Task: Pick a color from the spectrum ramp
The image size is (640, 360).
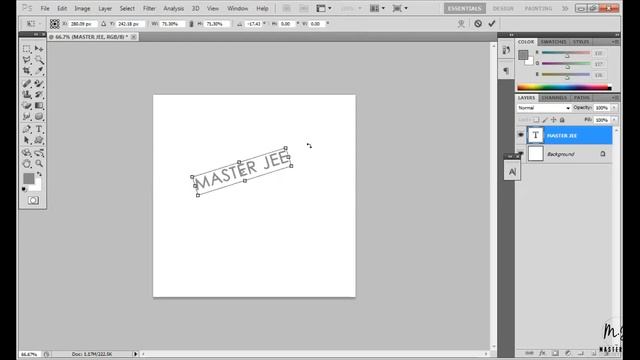Action: coord(564,87)
